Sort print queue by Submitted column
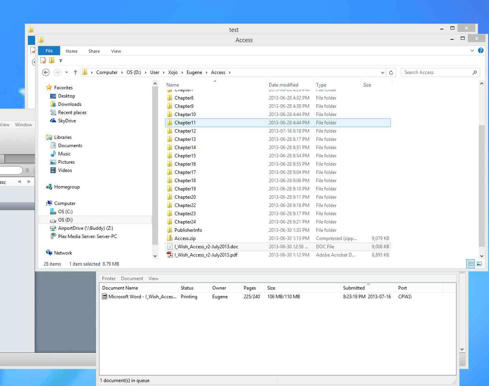489x386 pixels. coord(354,288)
